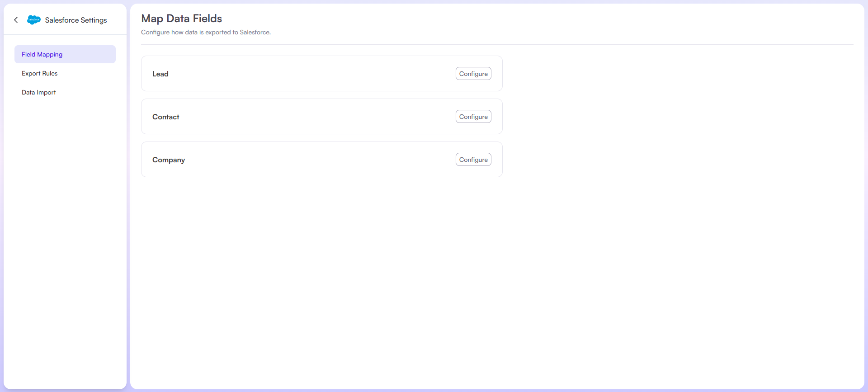Click empty sidebar area below Data Import
This screenshot has width=868, height=392.
tap(65, 226)
